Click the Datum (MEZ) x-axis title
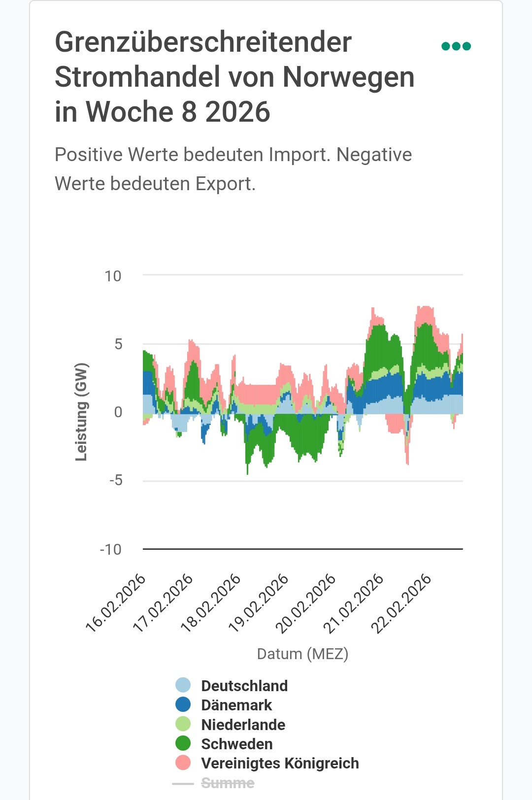The height and width of the screenshot is (800, 532). 302,654
